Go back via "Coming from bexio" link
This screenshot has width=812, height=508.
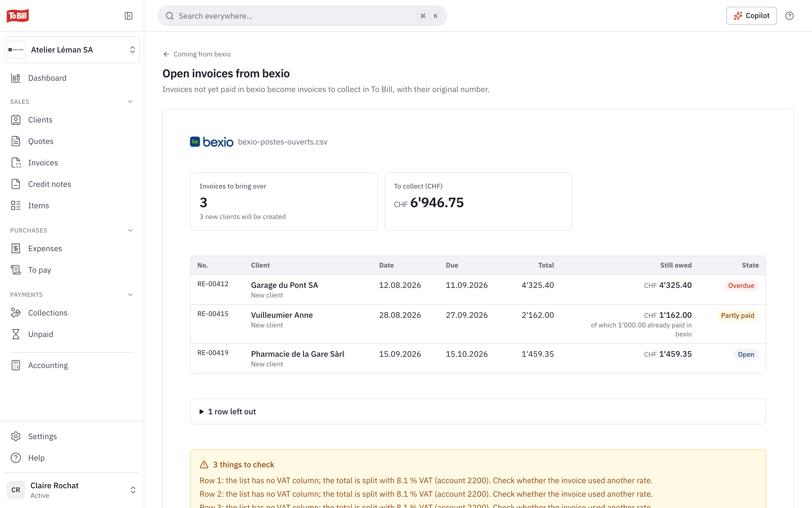197,54
